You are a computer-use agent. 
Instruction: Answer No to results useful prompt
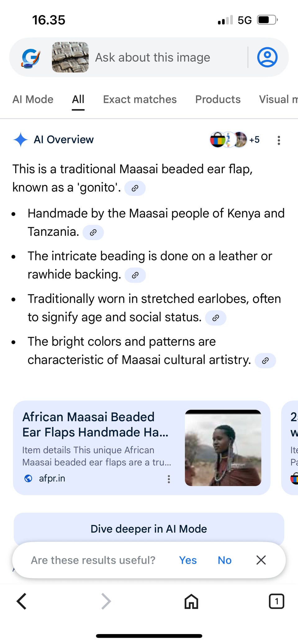click(224, 560)
